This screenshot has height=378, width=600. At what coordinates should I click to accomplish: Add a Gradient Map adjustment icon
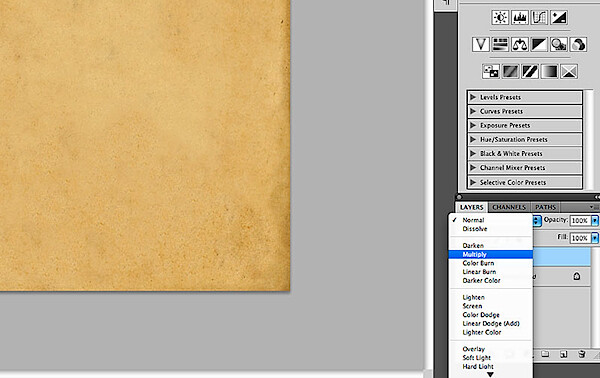tap(549, 72)
